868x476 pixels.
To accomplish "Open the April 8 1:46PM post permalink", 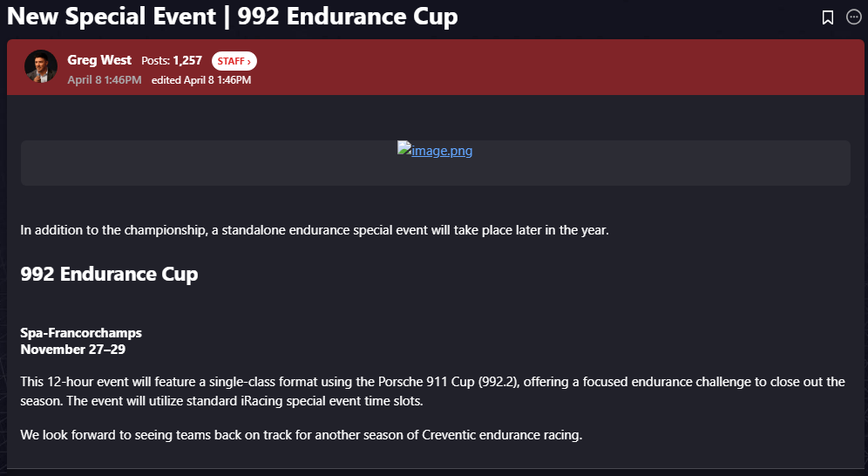I will click(105, 79).
